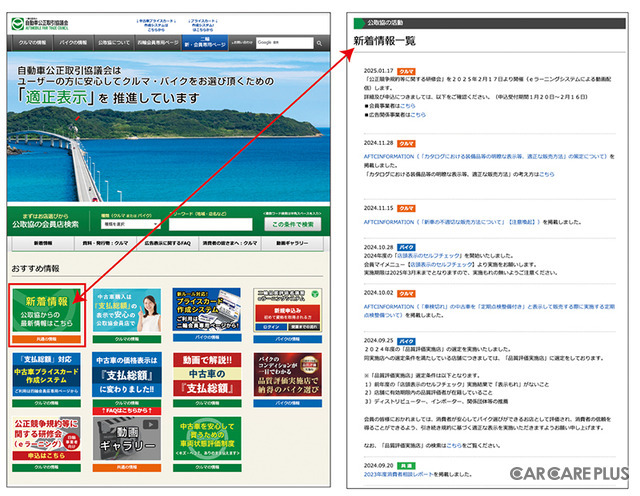Viewport: 640px width, 496px height.
Task: Click the Google search input field
Action: pyautogui.click(x=284, y=42)
